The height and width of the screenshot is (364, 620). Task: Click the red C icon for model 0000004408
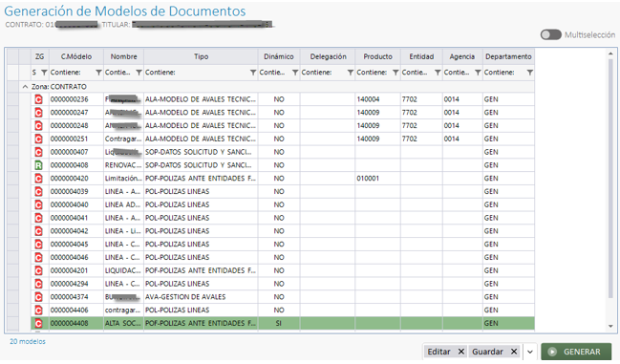pos(38,323)
